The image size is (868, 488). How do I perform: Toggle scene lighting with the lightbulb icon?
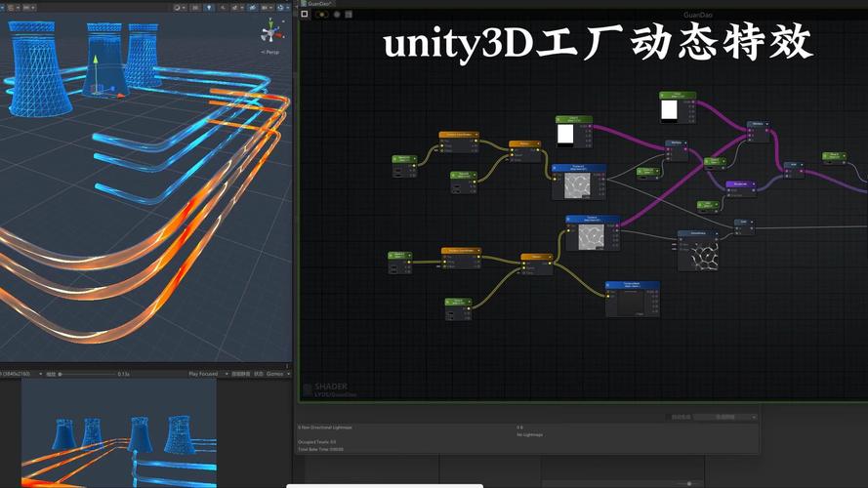coord(209,8)
